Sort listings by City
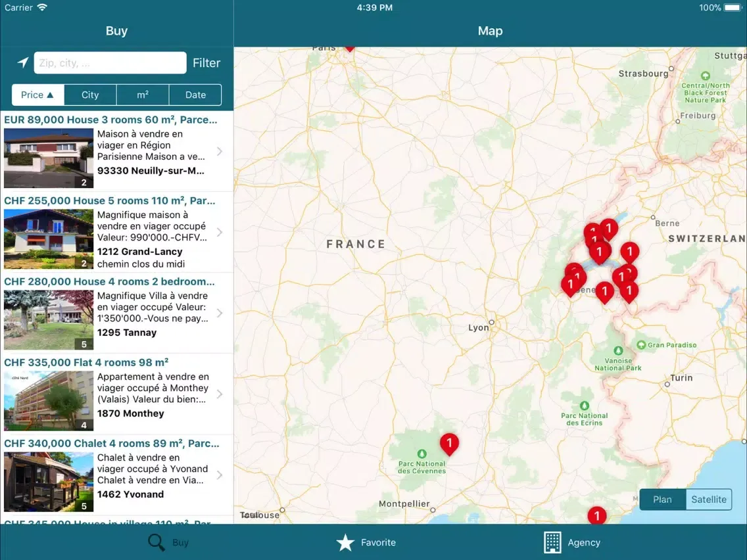Screen dimensions: 747x560 (x=90, y=95)
